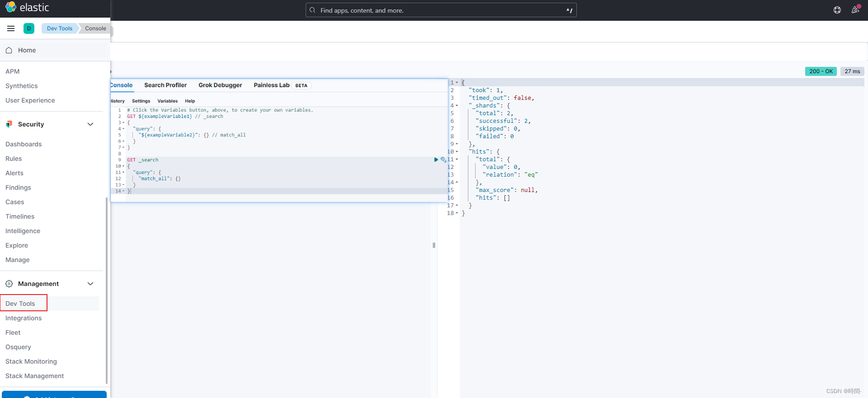Click the Security shield icon
The width and height of the screenshot is (868, 398).
pos(9,124)
